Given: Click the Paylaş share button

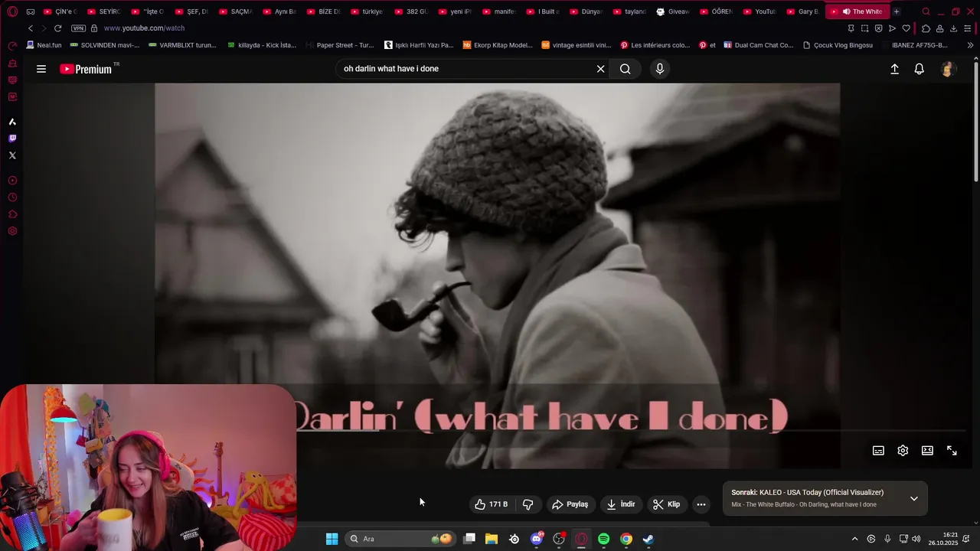Looking at the screenshot, I should click(x=570, y=504).
